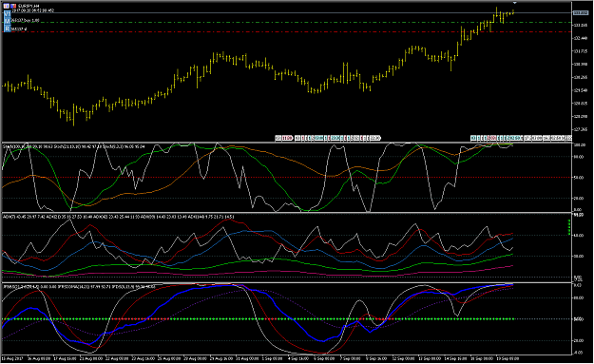Click the white-red icon left of the symbol name
Screen dimensions: 594x364
[x=7, y=6]
